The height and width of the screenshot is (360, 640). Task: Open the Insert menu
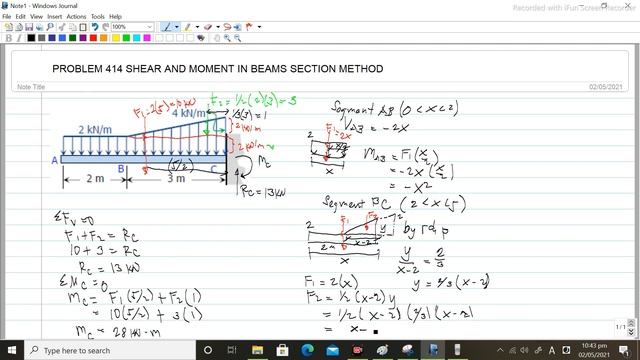(54, 16)
